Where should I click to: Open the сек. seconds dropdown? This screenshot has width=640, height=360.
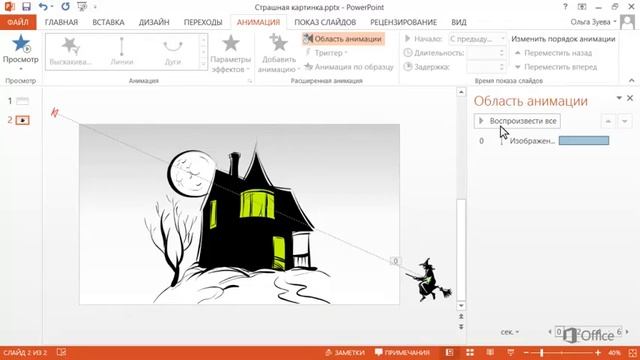pos(510,332)
